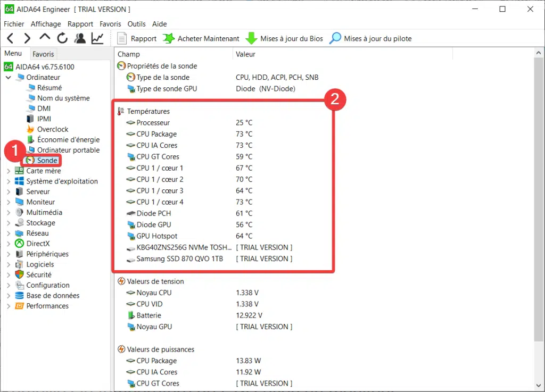This screenshot has width=545, height=392.
Task: Open the user profile toolbar icon
Action: click(x=80, y=38)
